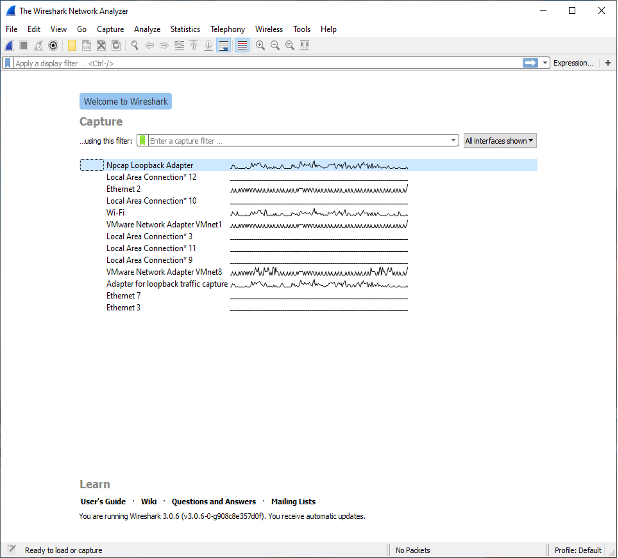Click the Expression... button

573,63
